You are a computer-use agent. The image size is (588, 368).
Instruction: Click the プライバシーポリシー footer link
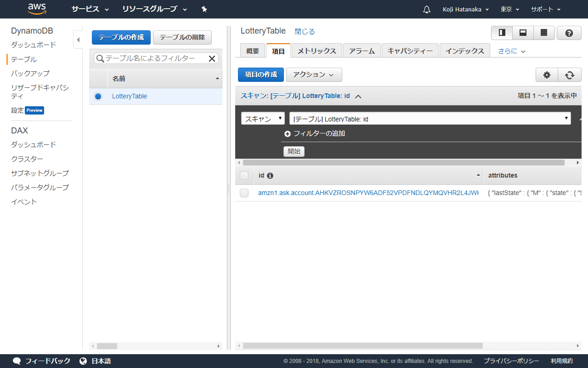(511, 361)
